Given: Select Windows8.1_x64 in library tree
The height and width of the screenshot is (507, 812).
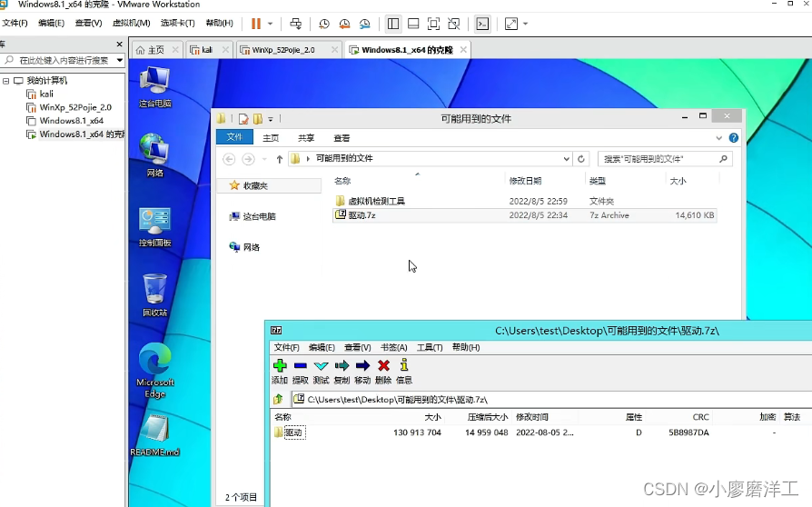Looking at the screenshot, I should (x=71, y=121).
